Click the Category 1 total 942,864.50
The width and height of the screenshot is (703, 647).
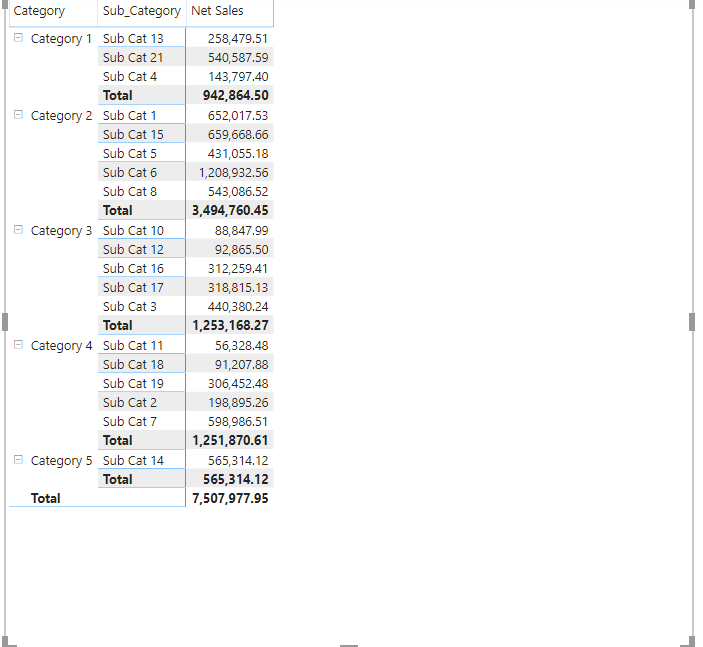tap(235, 96)
